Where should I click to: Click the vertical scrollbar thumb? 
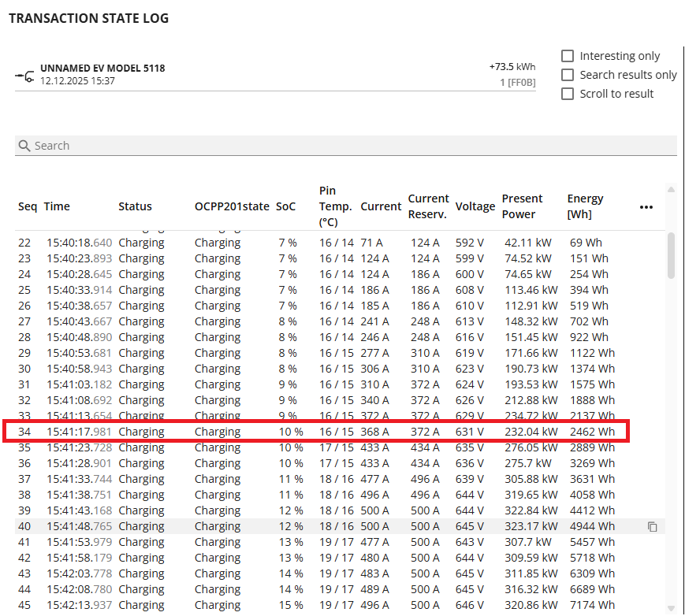click(671, 255)
